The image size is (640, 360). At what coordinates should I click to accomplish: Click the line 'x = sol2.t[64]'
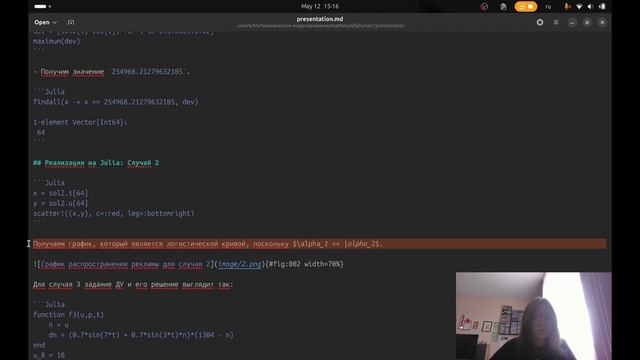60,193
